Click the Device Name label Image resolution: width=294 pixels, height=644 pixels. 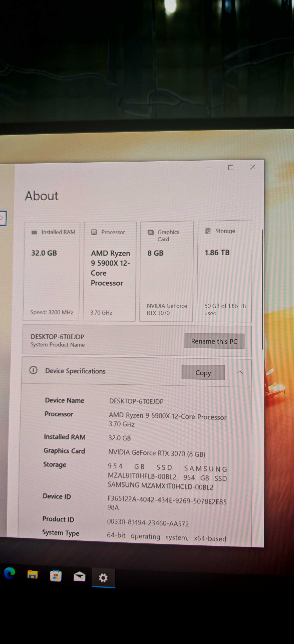click(64, 400)
